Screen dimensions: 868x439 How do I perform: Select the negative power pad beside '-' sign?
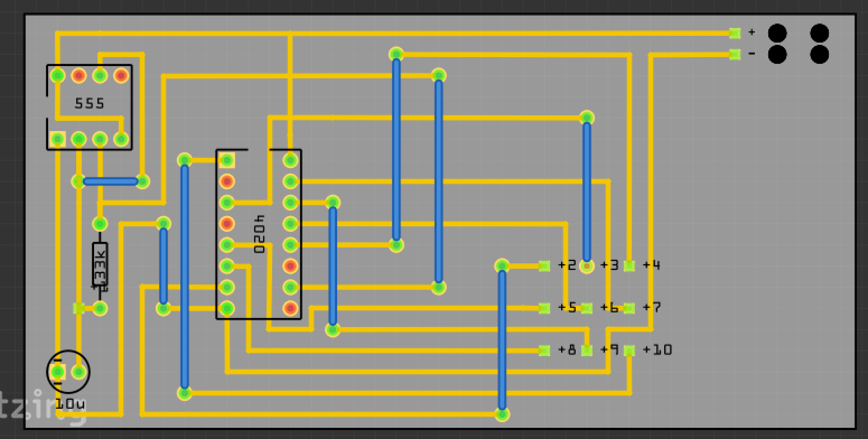(x=735, y=54)
